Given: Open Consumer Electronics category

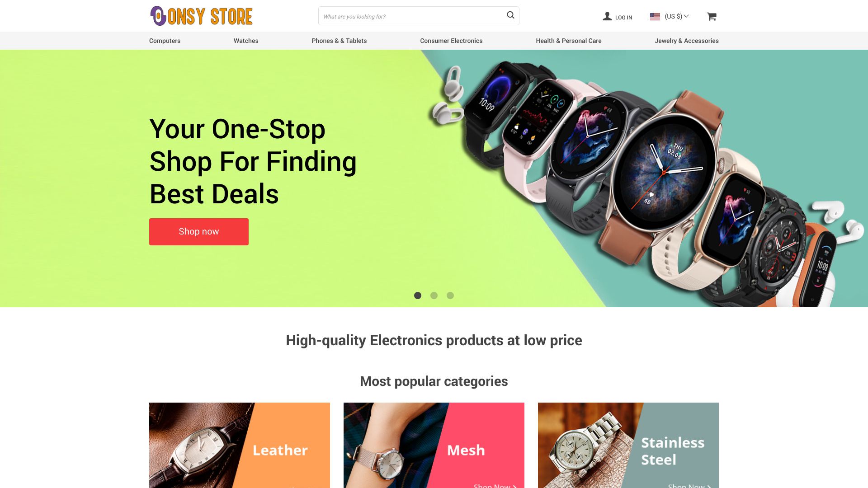Looking at the screenshot, I should 451,41.
